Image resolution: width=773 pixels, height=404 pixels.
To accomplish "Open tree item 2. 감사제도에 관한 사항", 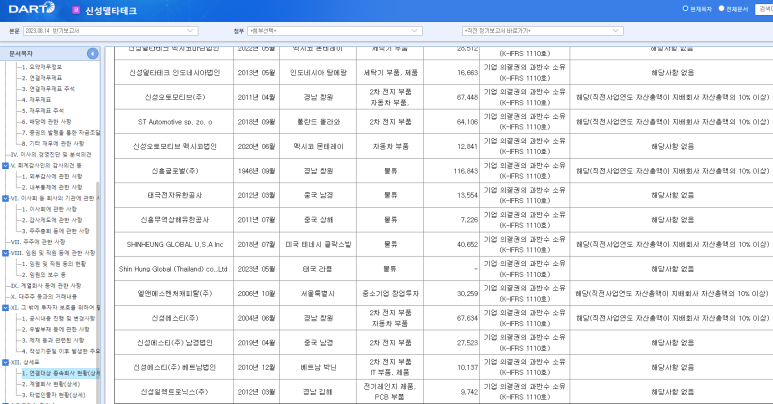I will [52, 220].
